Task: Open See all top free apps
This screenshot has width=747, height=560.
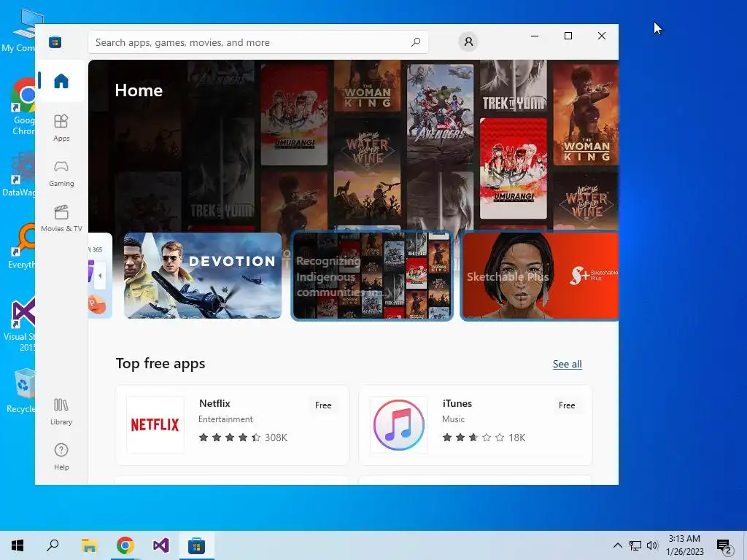Action: pos(567,364)
